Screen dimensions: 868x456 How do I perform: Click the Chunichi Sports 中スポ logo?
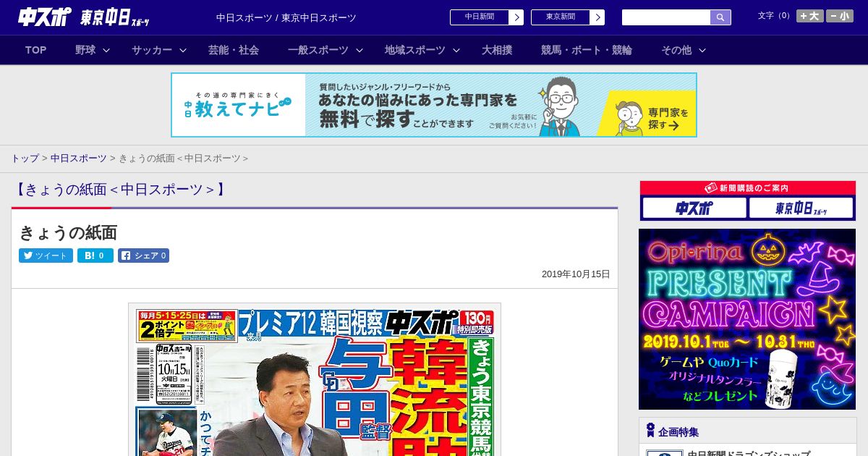click(44, 17)
